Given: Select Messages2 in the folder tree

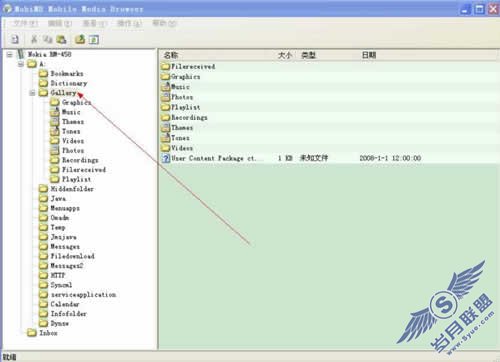Looking at the screenshot, I should pos(67,266).
